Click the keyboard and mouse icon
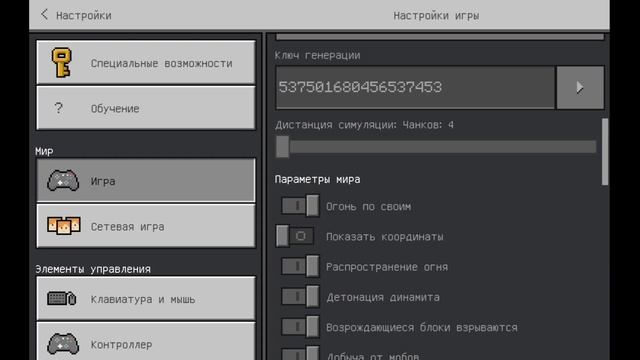640x360 pixels. coord(62,298)
